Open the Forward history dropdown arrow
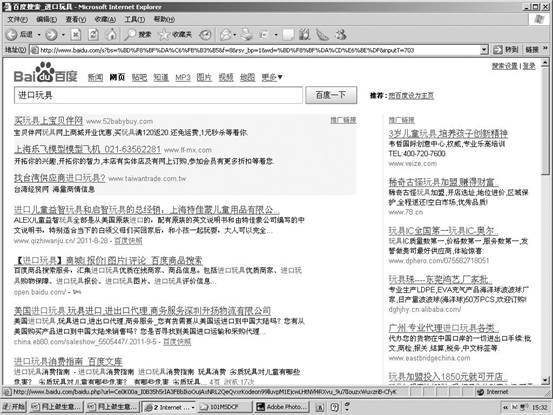Viewport: 553px width, 415px height. (63, 35)
